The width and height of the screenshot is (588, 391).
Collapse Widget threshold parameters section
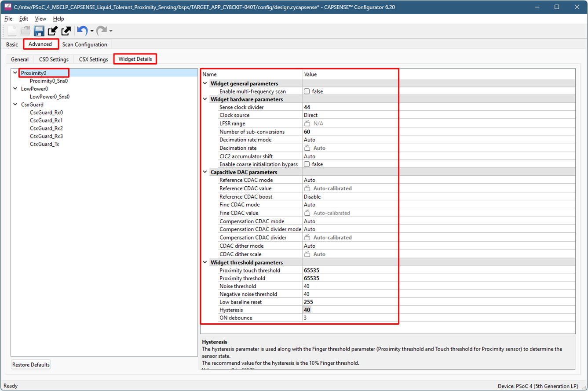[x=205, y=263]
